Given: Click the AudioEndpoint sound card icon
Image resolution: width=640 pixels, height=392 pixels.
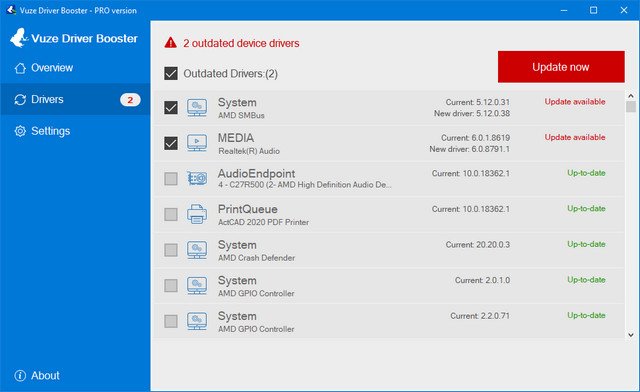Looking at the screenshot, I should pos(197,178).
